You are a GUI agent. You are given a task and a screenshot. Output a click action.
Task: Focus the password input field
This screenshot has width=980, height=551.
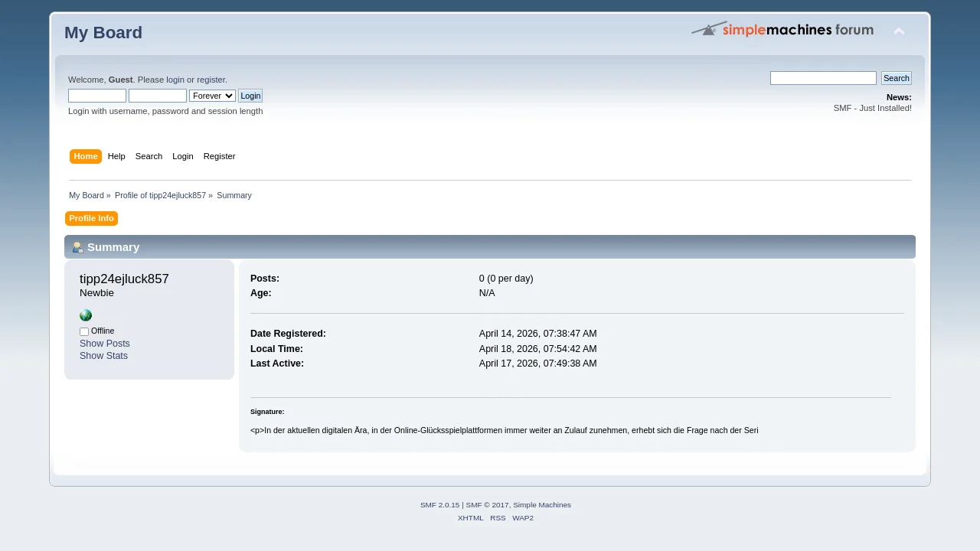click(158, 96)
